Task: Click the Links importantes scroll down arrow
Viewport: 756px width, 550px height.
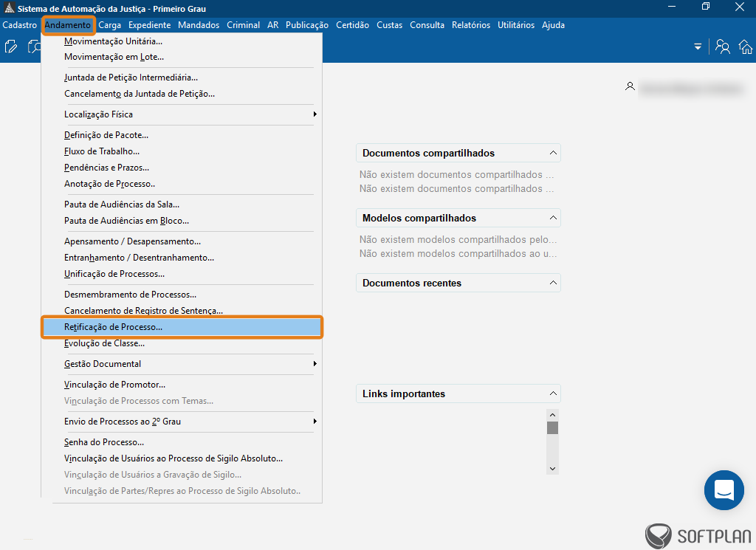Action: (552, 469)
